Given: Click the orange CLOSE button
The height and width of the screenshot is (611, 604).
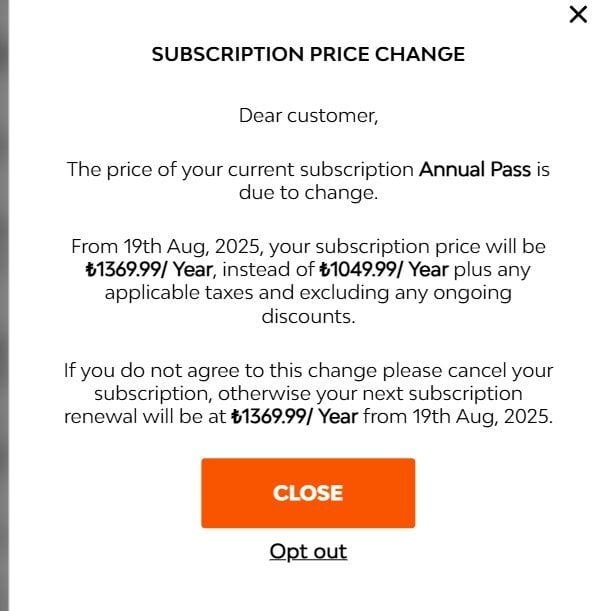Looking at the screenshot, I should [x=308, y=493].
